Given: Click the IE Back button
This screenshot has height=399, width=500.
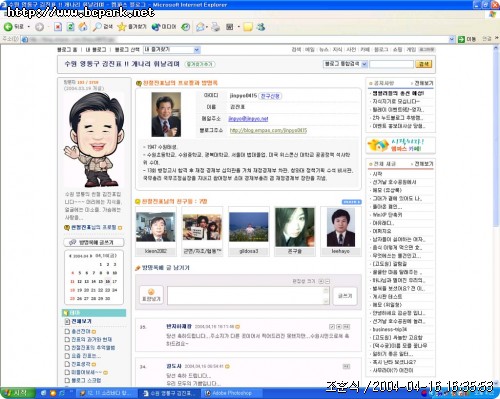Looking at the screenshot, I should 14,27.
